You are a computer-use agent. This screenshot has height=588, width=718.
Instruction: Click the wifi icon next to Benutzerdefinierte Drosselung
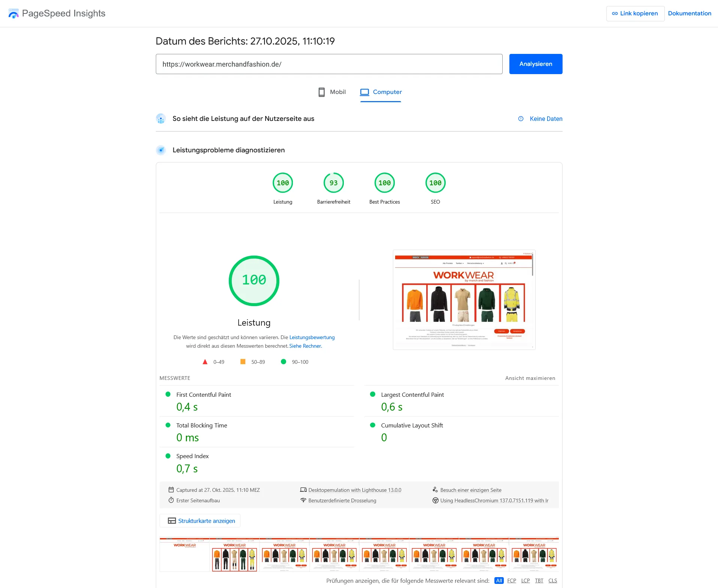(303, 500)
